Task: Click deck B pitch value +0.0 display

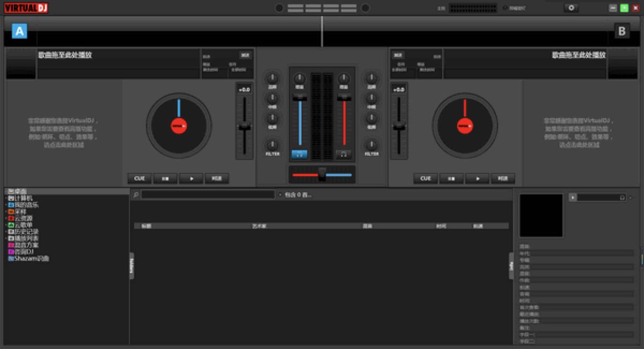Action: click(399, 89)
